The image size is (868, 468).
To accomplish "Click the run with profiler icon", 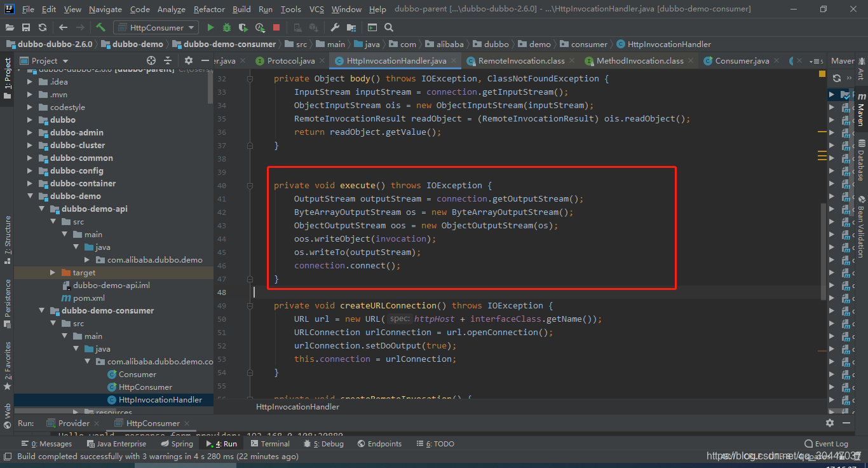I will [260, 27].
